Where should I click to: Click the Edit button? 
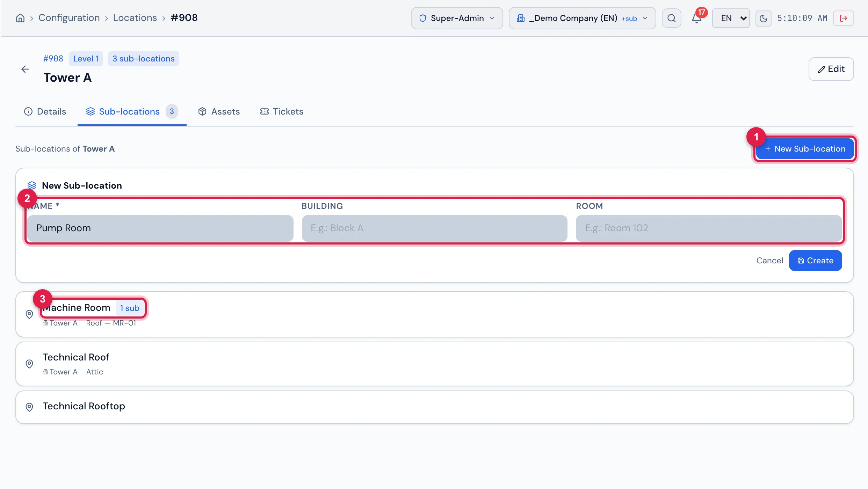(x=831, y=69)
